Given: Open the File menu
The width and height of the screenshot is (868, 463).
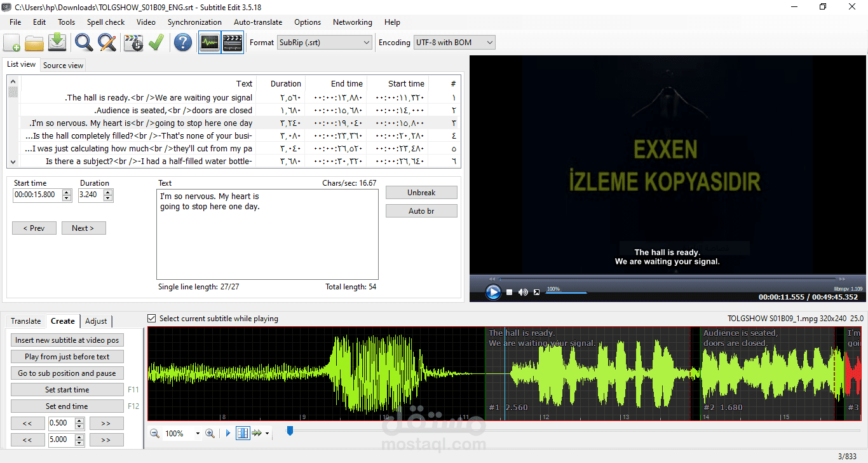Looking at the screenshot, I should [15, 22].
